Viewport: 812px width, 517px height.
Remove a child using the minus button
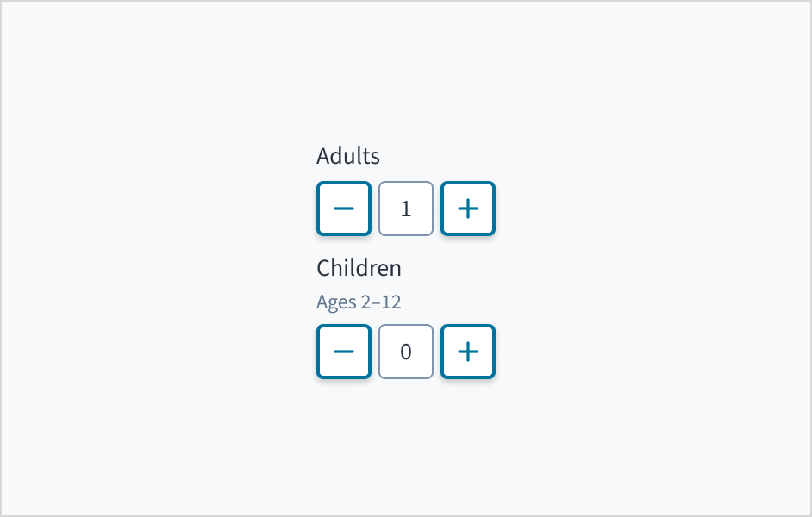pos(344,352)
